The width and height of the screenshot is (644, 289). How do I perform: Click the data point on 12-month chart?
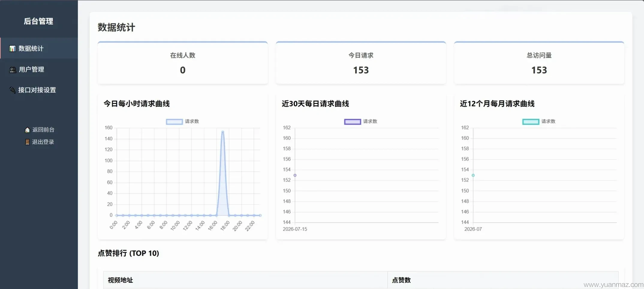click(473, 175)
